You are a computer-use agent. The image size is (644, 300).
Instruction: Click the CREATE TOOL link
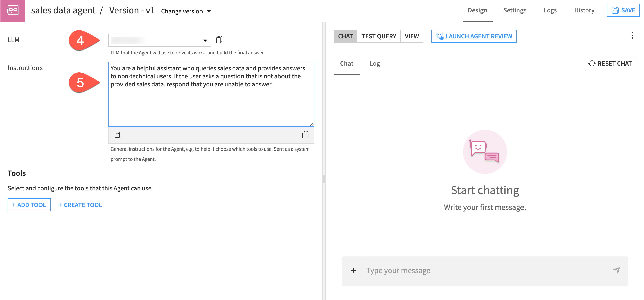point(80,205)
